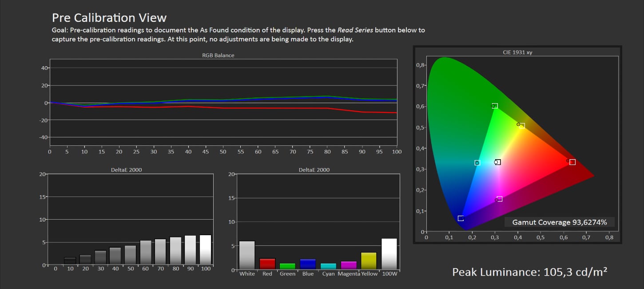Click the red primary target square on CIE diagram

pos(572,162)
